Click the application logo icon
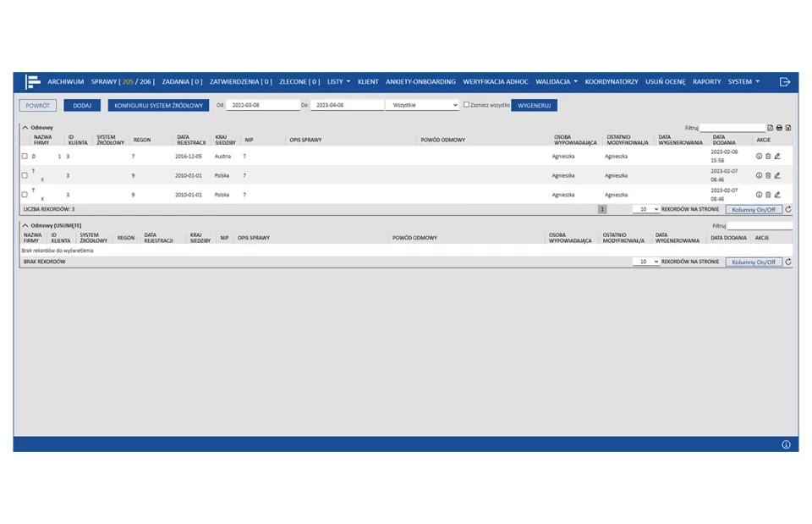812x524 pixels. (32, 82)
